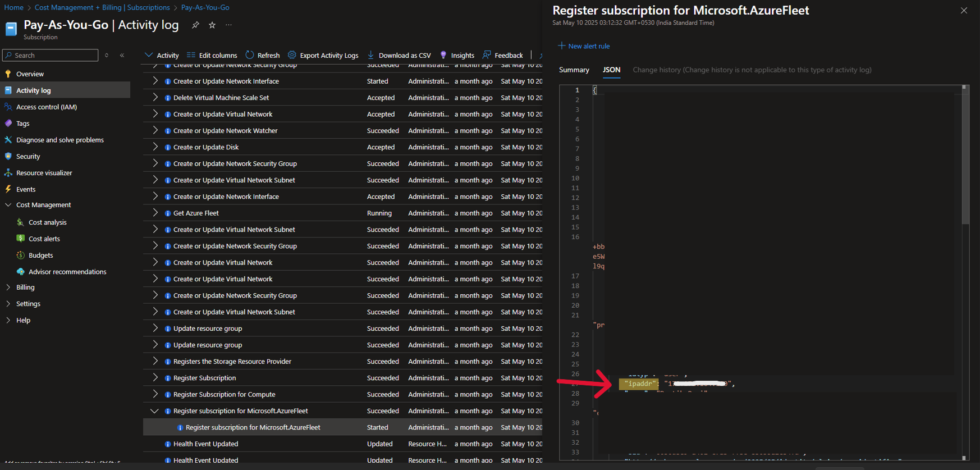This screenshot has height=470, width=980.
Task: Click the Pay-As-You-Go breadcrumb link
Action: click(x=205, y=7)
